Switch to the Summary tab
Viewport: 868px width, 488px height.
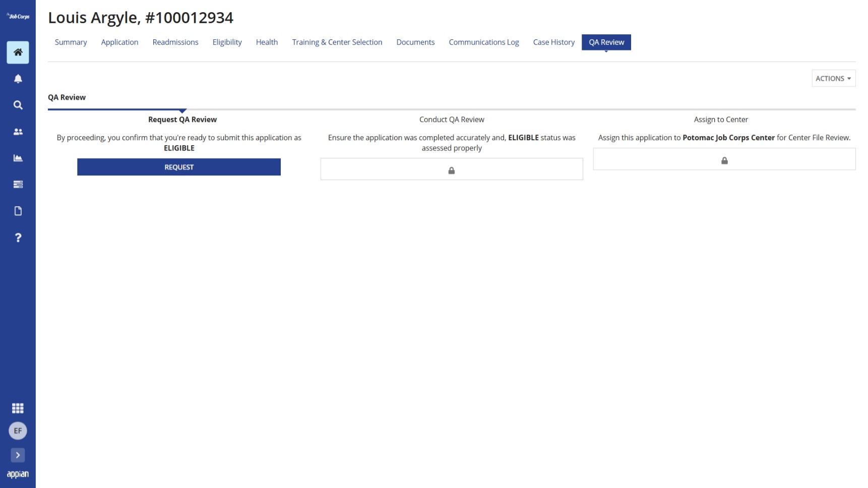(71, 42)
